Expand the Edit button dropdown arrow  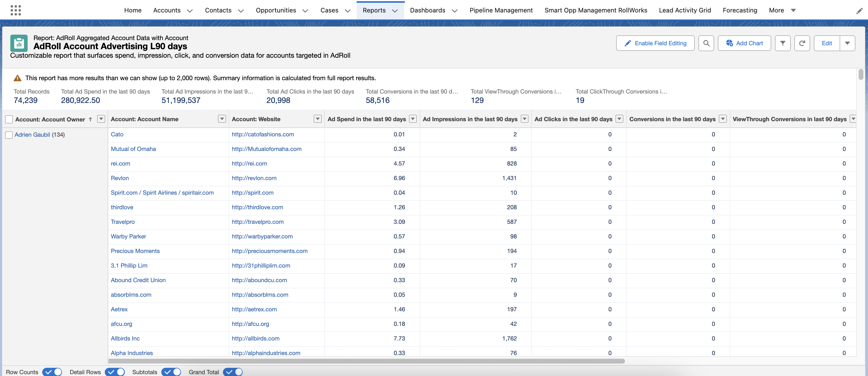(847, 43)
